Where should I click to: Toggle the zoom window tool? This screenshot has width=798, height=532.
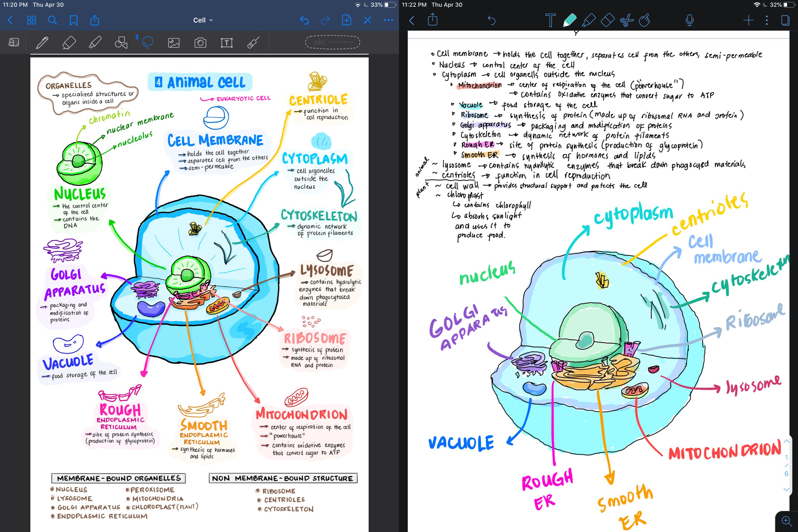(14, 42)
